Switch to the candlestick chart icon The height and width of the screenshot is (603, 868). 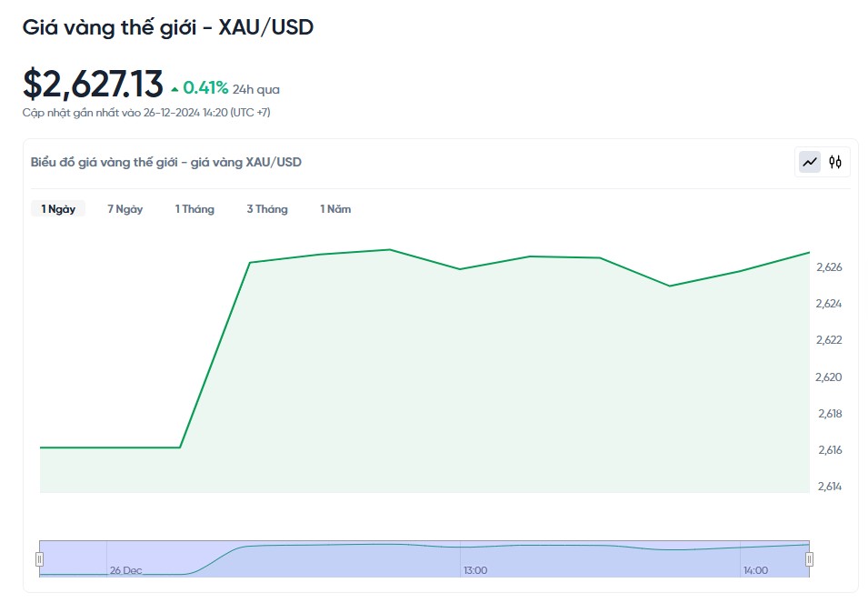click(x=835, y=162)
